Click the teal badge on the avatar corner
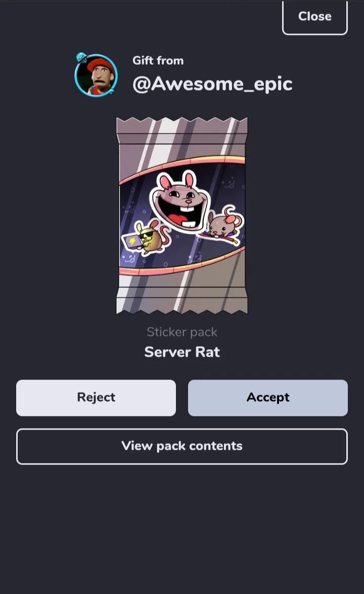The height and width of the screenshot is (594, 364). coord(81,58)
